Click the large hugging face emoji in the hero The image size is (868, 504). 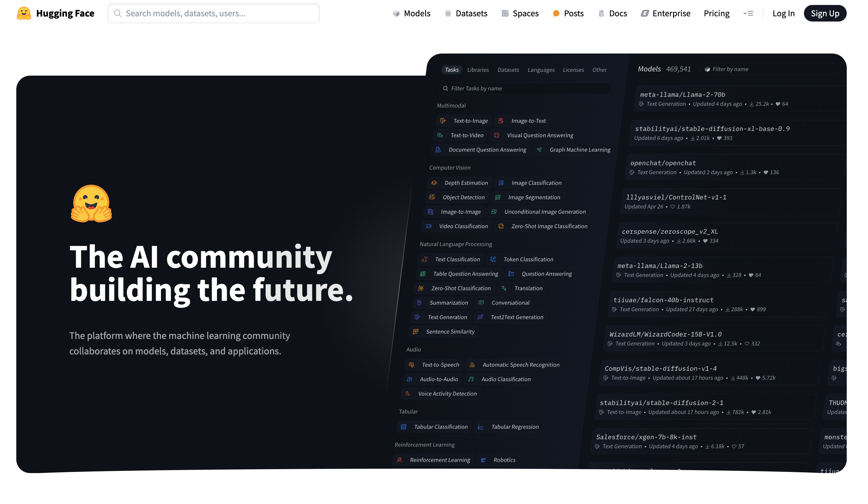(91, 204)
